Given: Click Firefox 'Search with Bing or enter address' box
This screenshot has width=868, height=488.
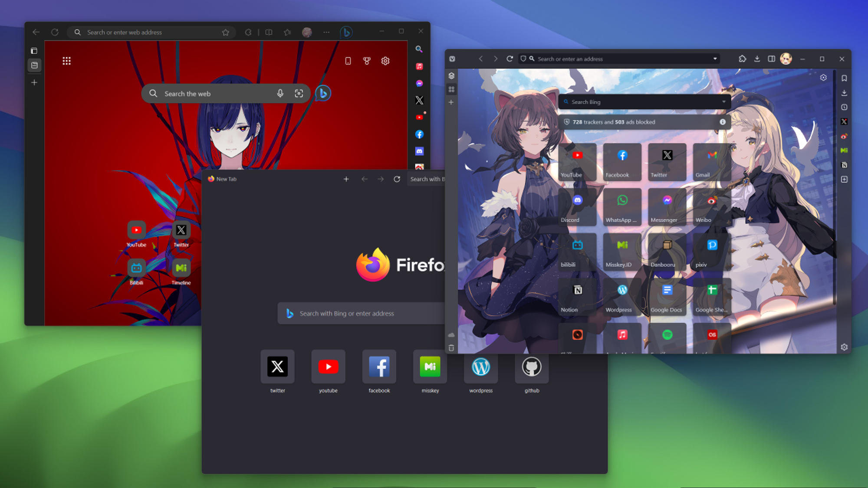Looking at the screenshot, I should (x=361, y=313).
